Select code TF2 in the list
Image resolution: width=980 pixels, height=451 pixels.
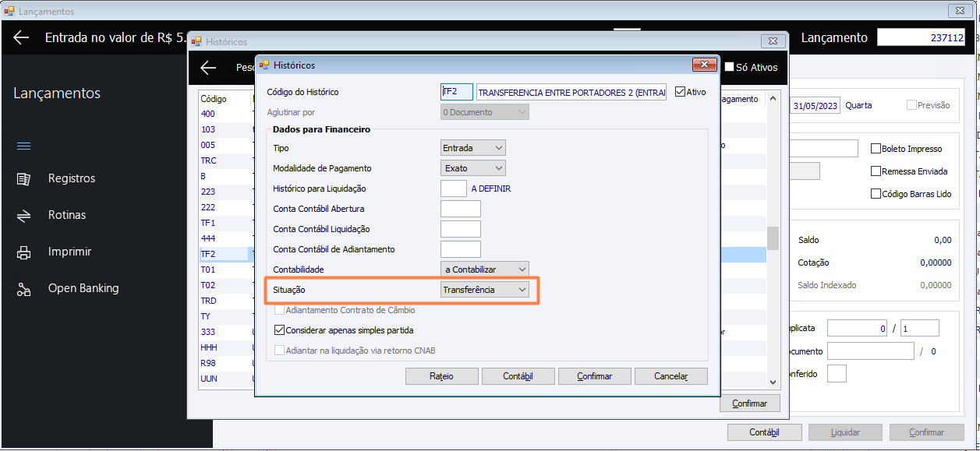tap(208, 254)
